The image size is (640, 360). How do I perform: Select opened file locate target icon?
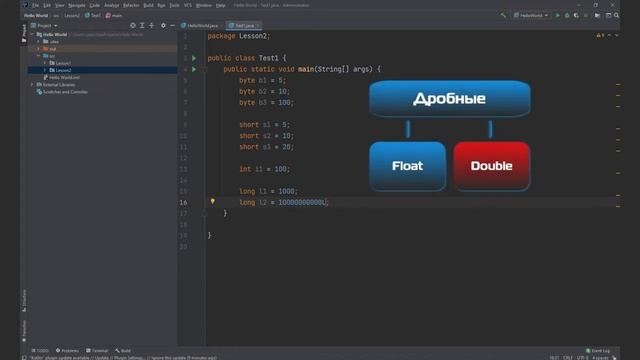click(133, 25)
